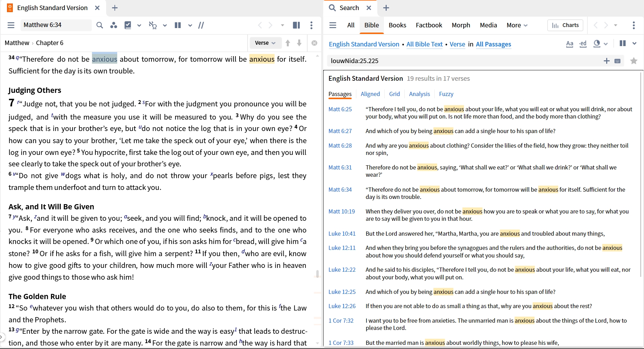Image resolution: width=644 pixels, height=349 pixels.
Task: Expand the visual filters dropdown arrow
Action: click(x=139, y=25)
